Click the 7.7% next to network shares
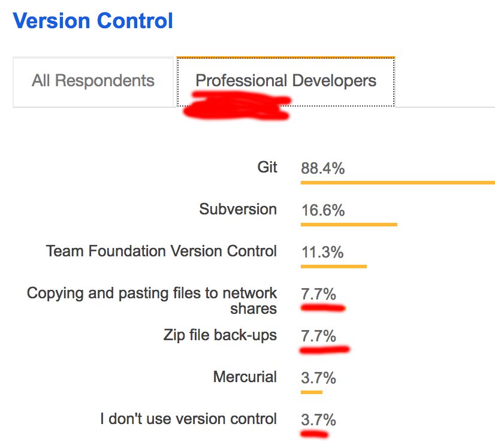The width and height of the screenshot is (495, 448). (x=318, y=295)
